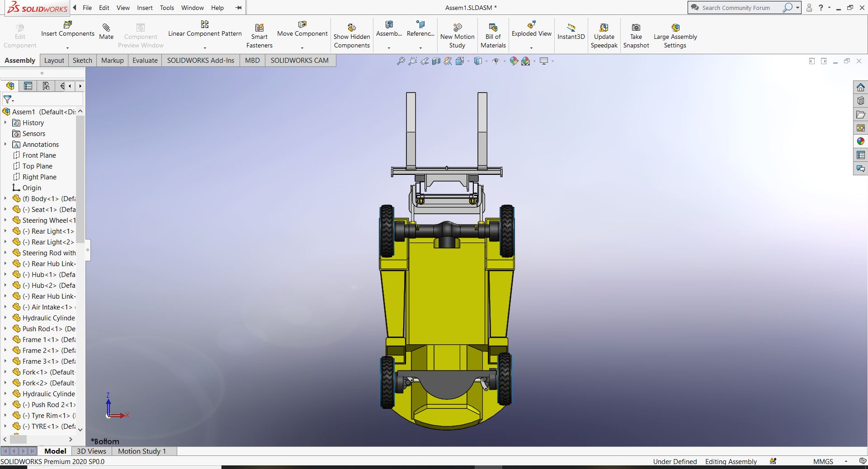Image resolution: width=868 pixels, height=469 pixels.
Task: Open the Exploded View dropdown arrow
Action: point(531,47)
